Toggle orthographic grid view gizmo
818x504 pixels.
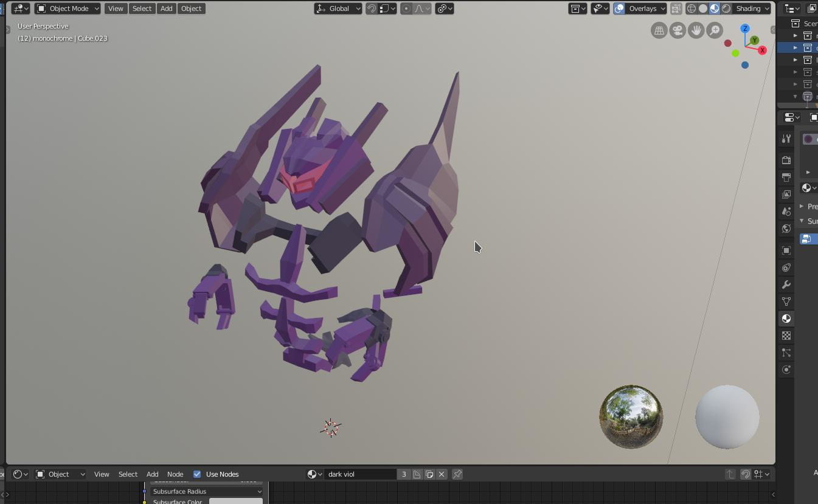pos(659,30)
